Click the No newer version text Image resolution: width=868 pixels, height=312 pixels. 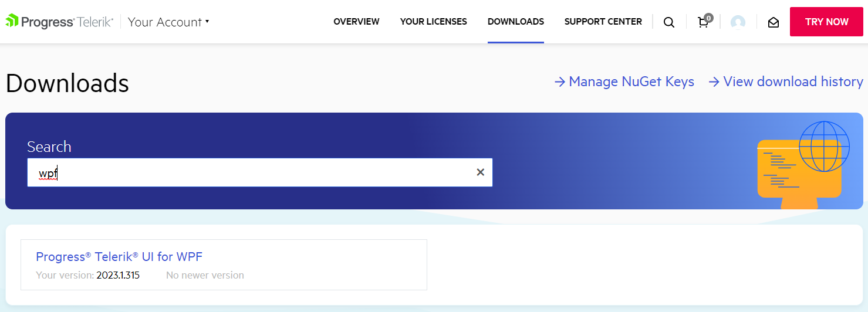(x=205, y=275)
